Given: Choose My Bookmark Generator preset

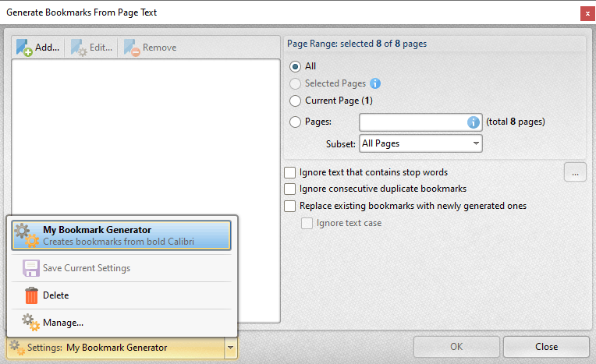Looking at the screenshot, I should coord(121,235).
